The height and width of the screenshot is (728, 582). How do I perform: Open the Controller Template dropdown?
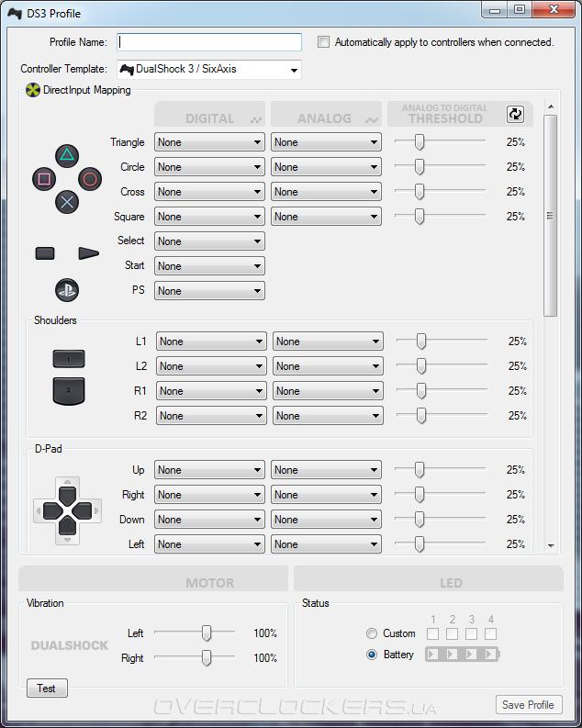pyautogui.click(x=209, y=70)
